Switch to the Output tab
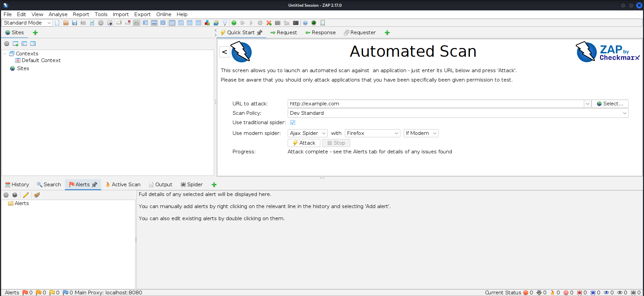644x296 pixels. pyautogui.click(x=161, y=185)
